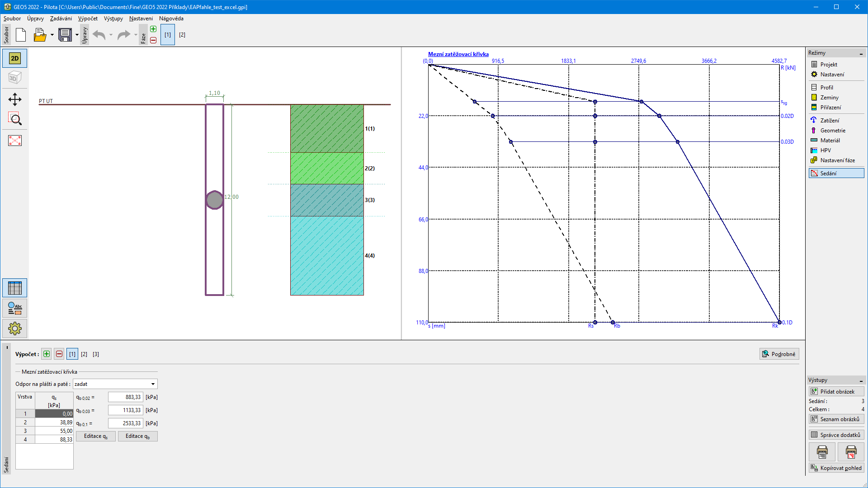868x488 pixels.
Task: Click the Editace qs button
Action: click(96, 436)
